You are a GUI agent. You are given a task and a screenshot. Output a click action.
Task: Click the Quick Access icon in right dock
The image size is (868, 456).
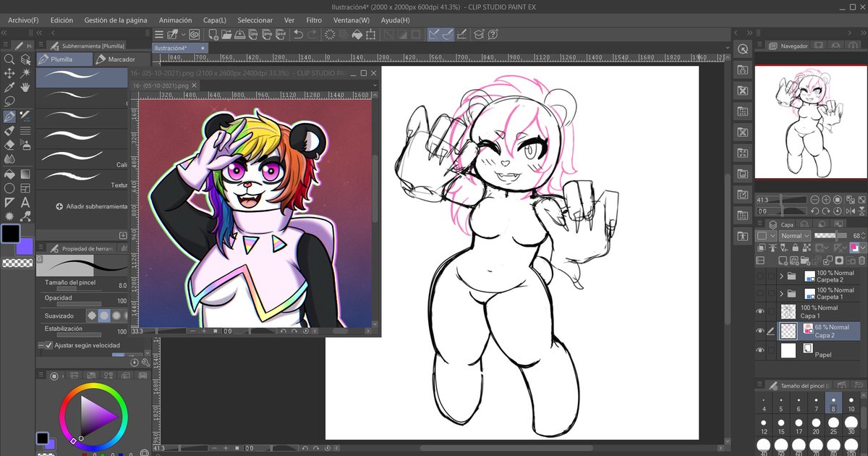click(742, 48)
